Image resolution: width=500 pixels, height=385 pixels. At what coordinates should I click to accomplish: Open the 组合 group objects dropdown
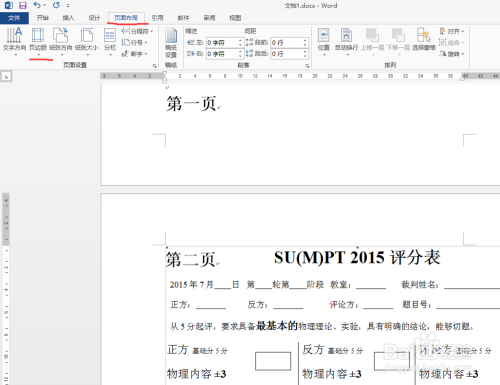click(x=451, y=43)
